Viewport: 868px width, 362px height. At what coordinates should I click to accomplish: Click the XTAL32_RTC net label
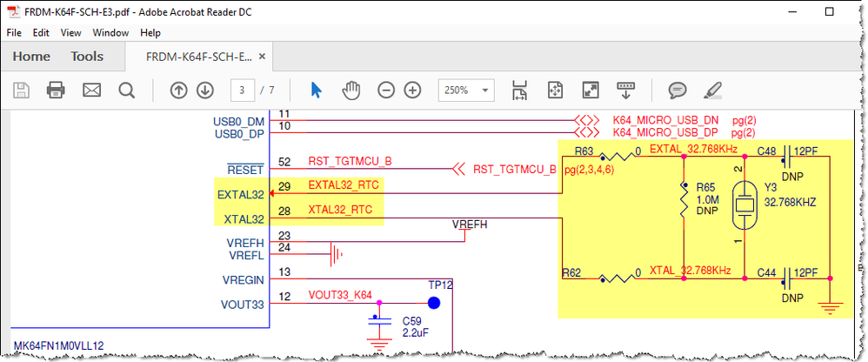click(339, 210)
